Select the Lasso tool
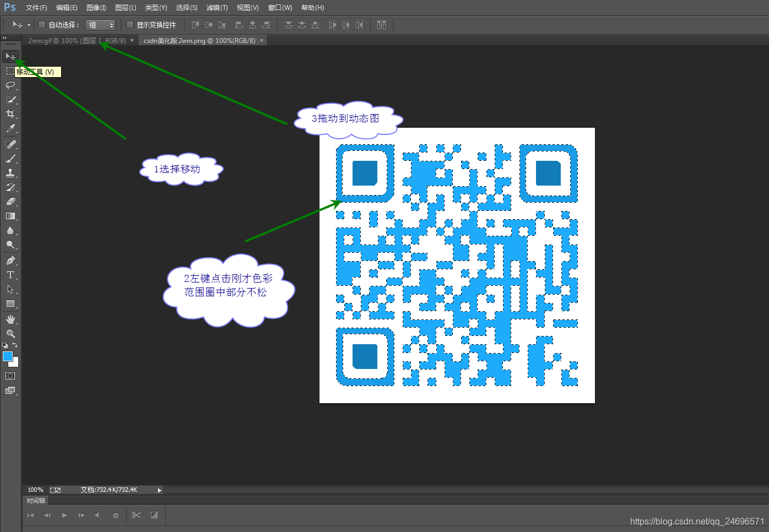Image resolution: width=769 pixels, height=532 pixels. coord(10,85)
